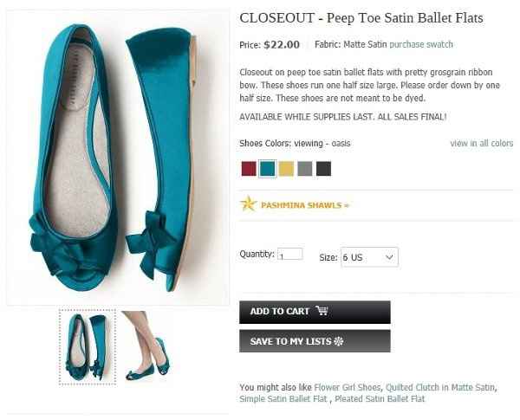Pick the black color swatch
Screen dimensions: 520x420
click(323, 169)
